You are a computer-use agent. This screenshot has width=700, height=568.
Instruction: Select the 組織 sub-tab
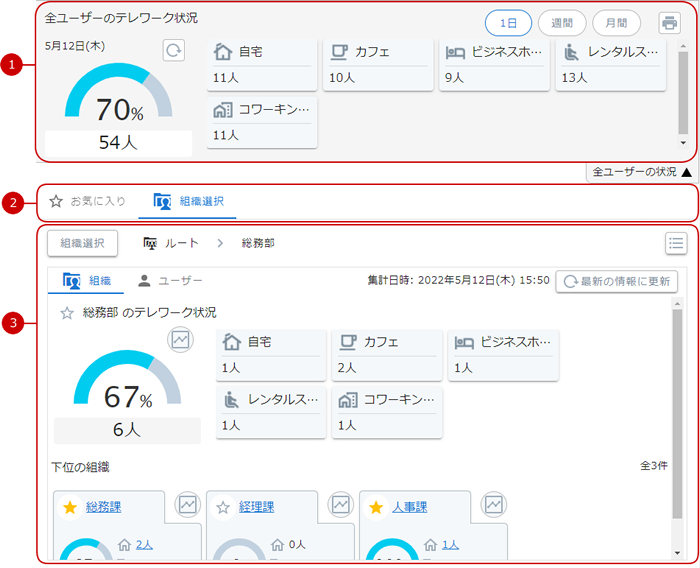click(x=86, y=281)
